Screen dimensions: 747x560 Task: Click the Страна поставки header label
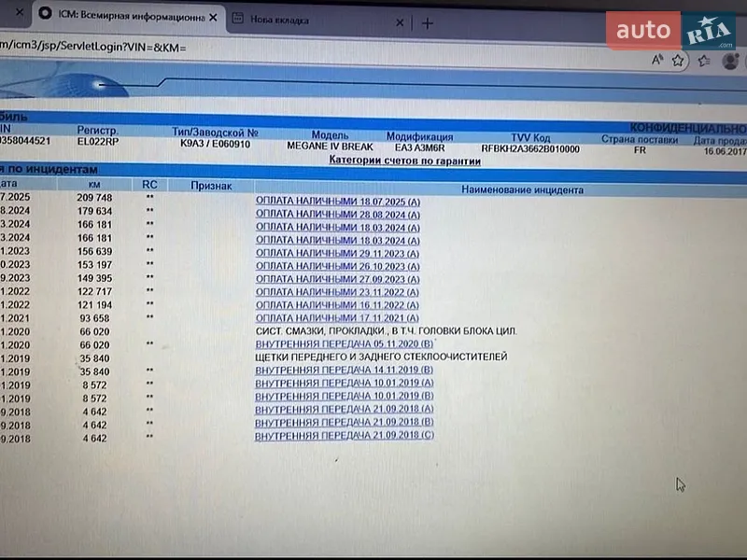[640, 139]
